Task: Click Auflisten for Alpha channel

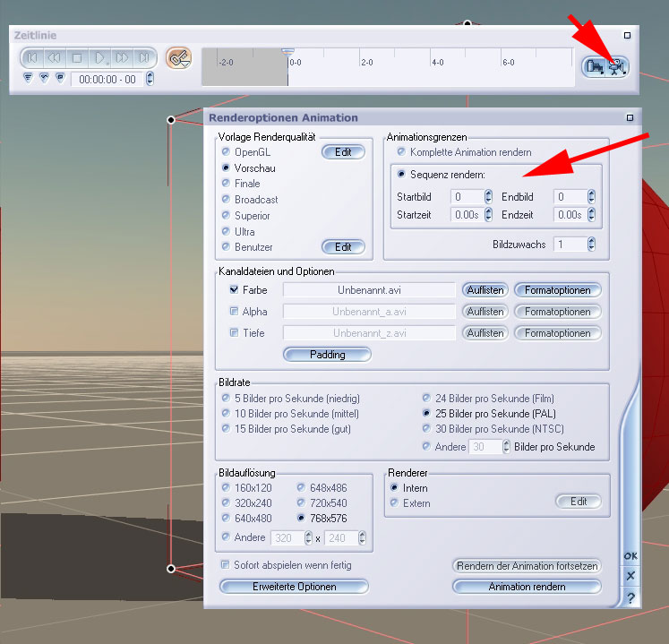Action: click(485, 312)
